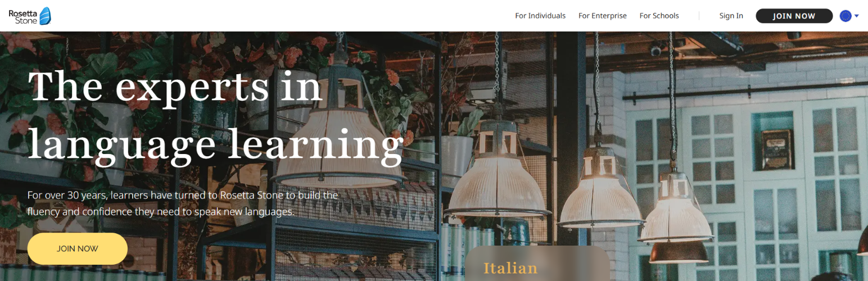Expand the region selector dropdown arrow
Image resolution: width=868 pixels, height=281 pixels.
pos(857,16)
